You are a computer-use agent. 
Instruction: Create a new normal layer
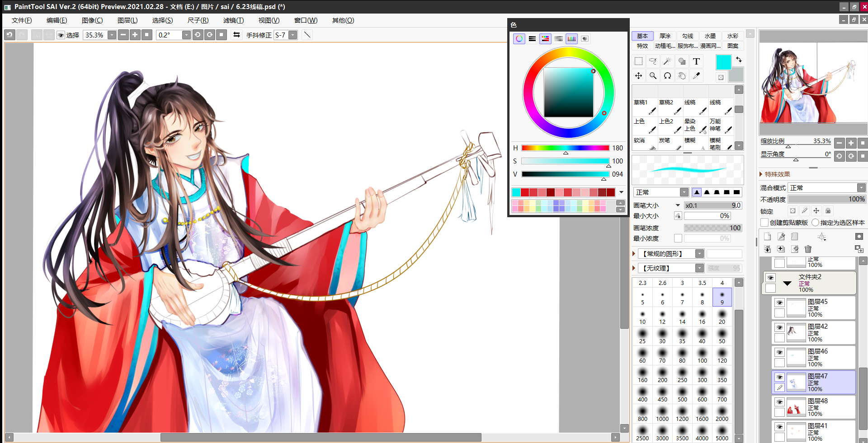click(x=767, y=237)
